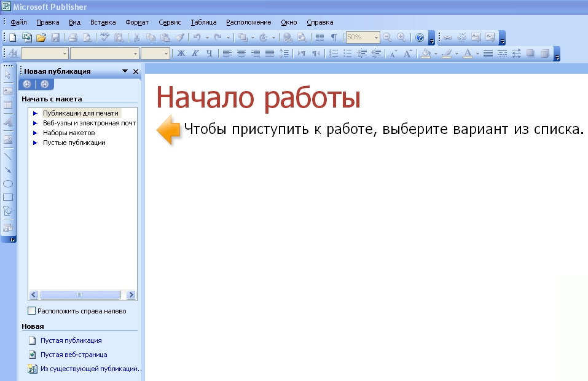Open the Справка menu
588x381 pixels.
click(x=320, y=22)
